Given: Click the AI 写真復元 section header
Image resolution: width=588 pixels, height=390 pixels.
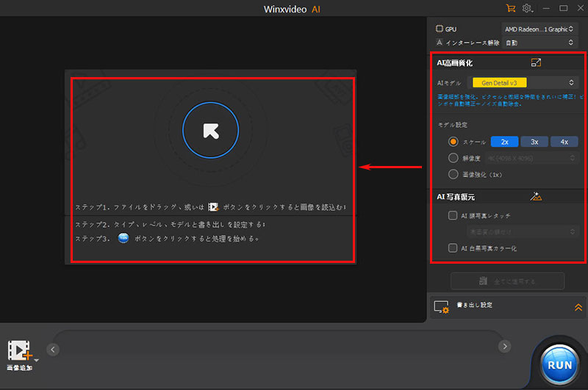Looking at the screenshot, I should 456,197.
